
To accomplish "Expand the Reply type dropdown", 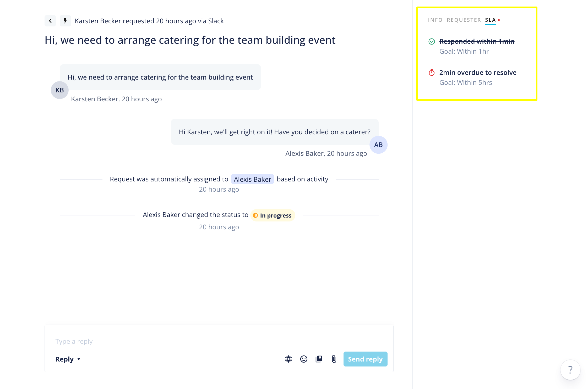I will point(68,359).
